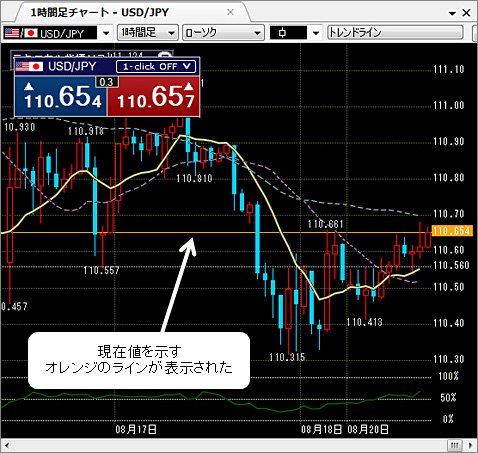Open the USD/JPY currency pair dropdown arrow
Image resolution: width=478 pixels, height=453 pixels.
(x=106, y=33)
